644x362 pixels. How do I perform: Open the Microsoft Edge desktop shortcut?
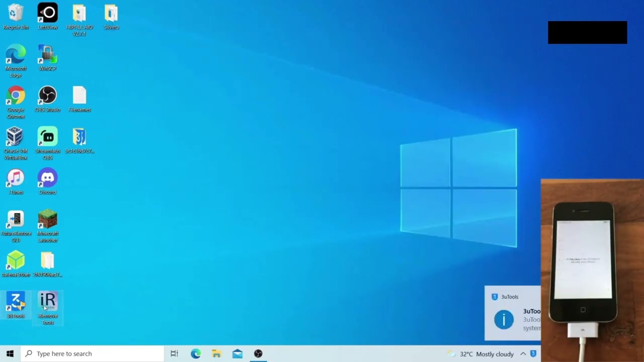(16, 61)
